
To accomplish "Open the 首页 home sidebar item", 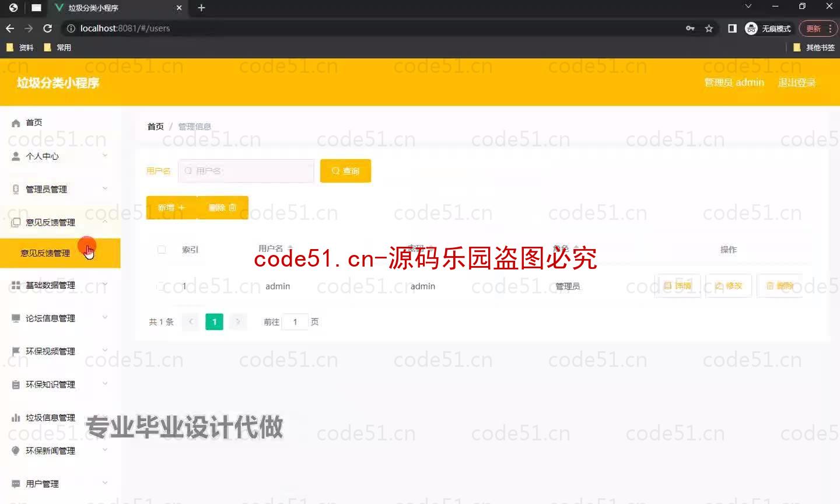I will coord(34,123).
